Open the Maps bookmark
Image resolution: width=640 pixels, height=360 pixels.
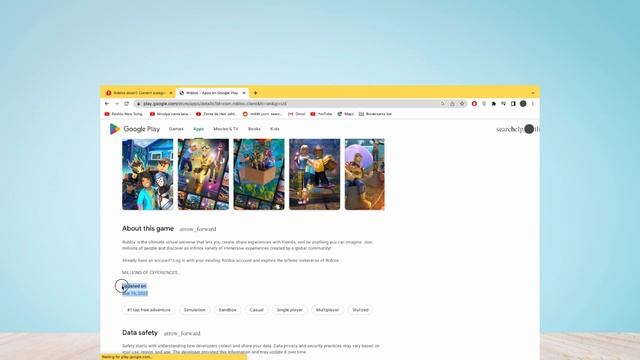click(346, 114)
